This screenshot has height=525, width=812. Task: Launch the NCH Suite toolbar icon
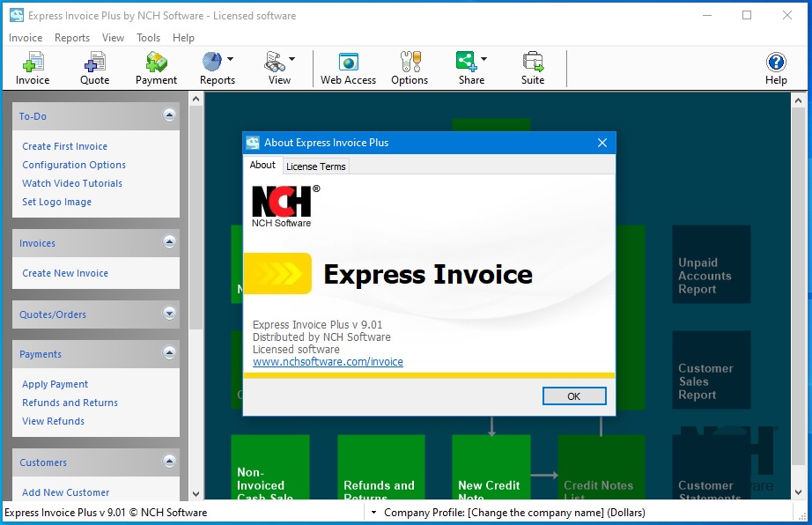pos(532,68)
